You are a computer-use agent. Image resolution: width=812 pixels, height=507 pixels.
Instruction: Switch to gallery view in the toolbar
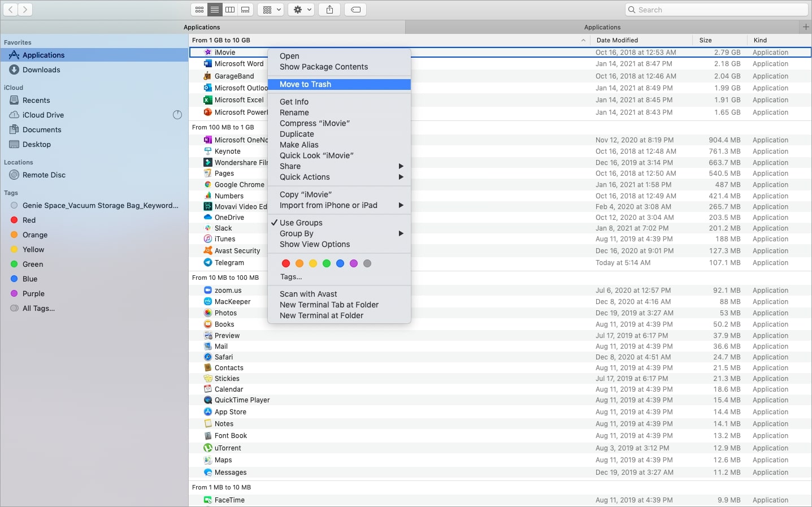click(x=245, y=10)
